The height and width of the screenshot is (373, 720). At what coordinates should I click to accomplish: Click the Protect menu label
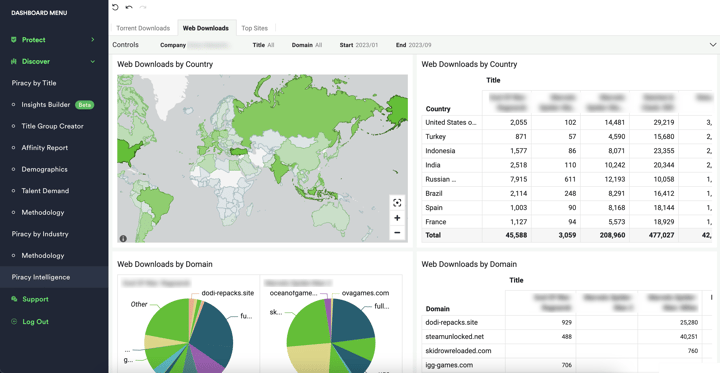pyautogui.click(x=34, y=40)
